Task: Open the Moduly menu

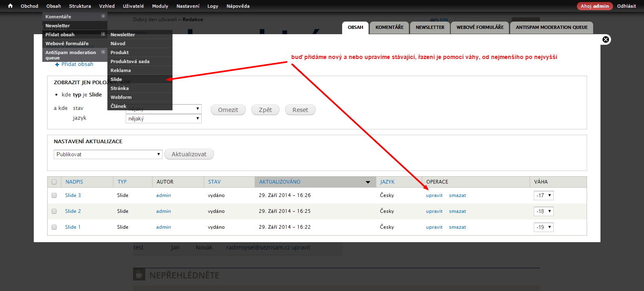Action: pos(160,6)
